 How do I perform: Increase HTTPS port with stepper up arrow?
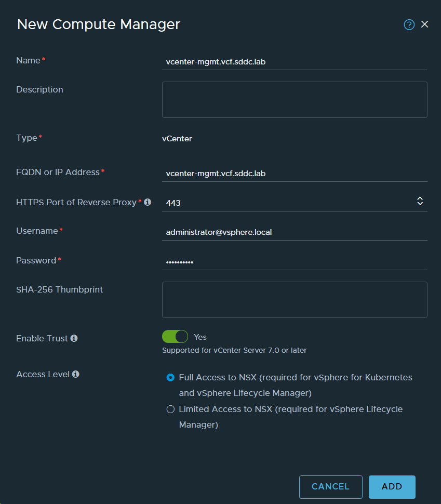pyautogui.click(x=420, y=199)
